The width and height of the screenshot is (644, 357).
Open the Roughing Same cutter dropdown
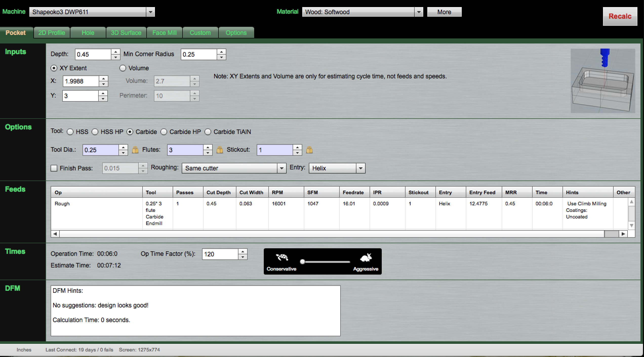tap(281, 168)
